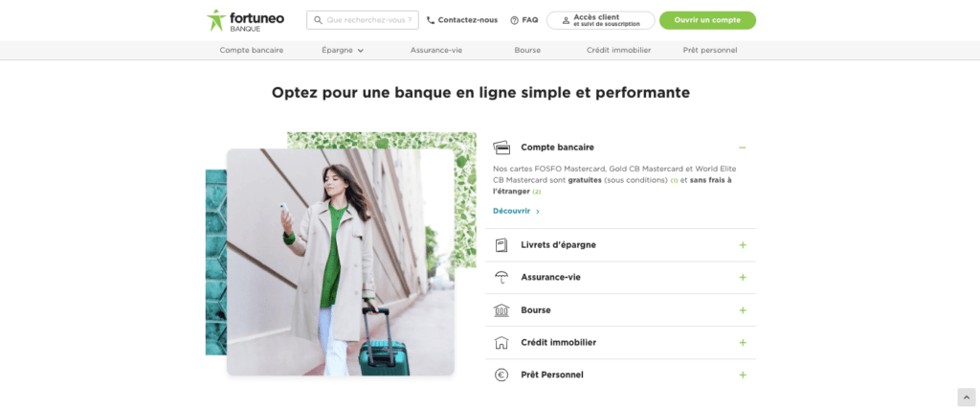Click the back-to-top arrow button
This screenshot has width=980, height=410.
(967, 397)
